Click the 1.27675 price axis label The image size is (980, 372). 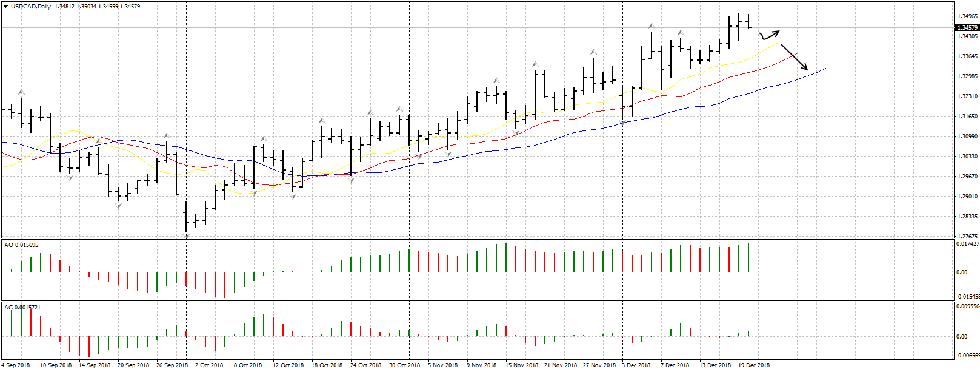coord(966,237)
